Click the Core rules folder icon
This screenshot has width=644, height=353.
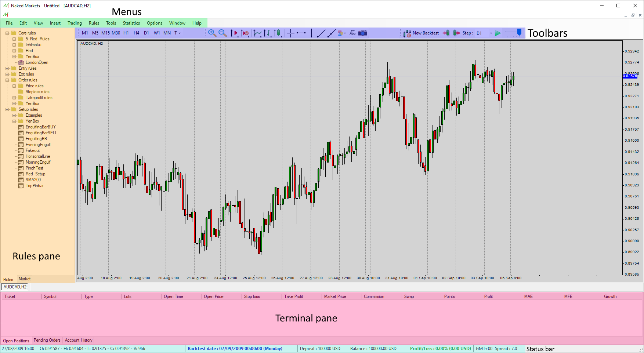tap(14, 33)
